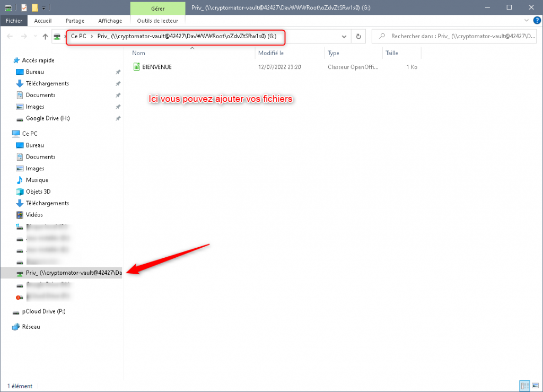This screenshot has height=392, width=543.
Task: Switch to details view in status bar
Action: (524, 386)
